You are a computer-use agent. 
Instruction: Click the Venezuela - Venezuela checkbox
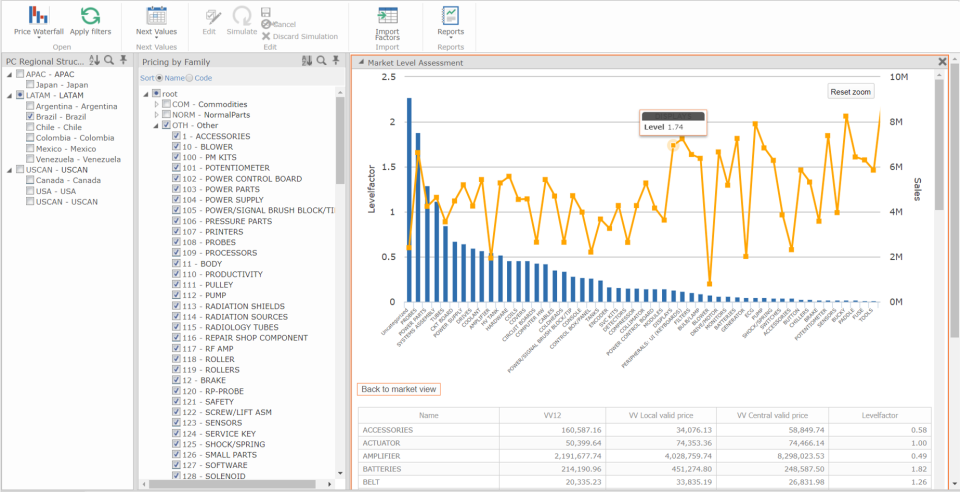(30, 159)
